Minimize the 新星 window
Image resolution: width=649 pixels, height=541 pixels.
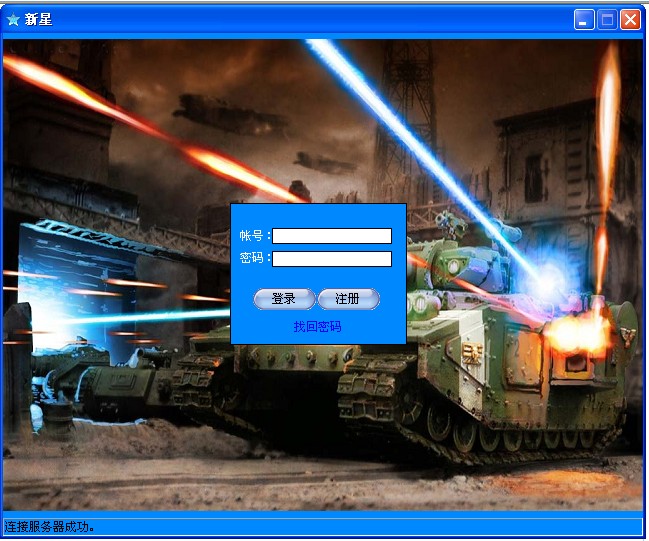(x=584, y=20)
